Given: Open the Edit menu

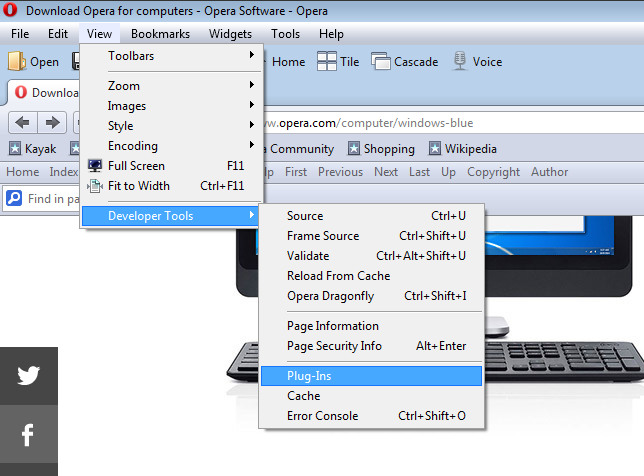Looking at the screenshot, I should click(58, 34).
